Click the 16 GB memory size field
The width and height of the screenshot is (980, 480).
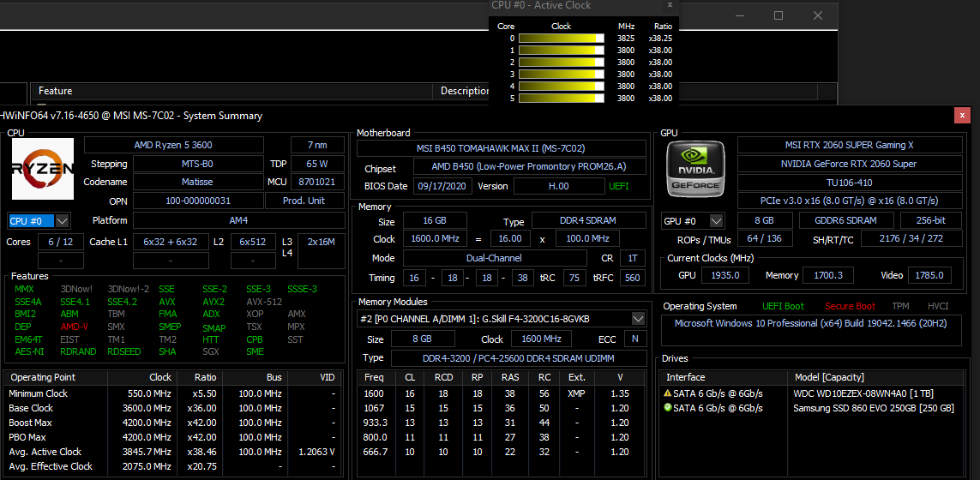click(435, 220)
